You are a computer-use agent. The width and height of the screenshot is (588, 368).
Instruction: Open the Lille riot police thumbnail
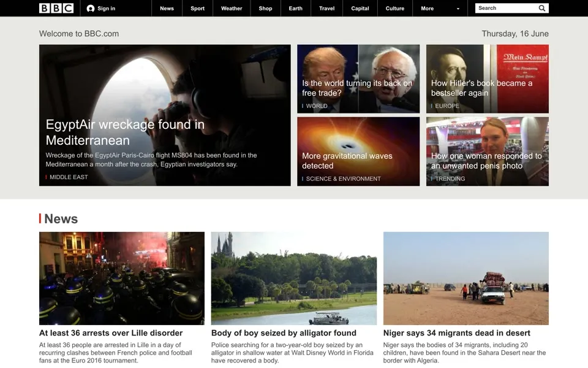click(x=122, y=278)
